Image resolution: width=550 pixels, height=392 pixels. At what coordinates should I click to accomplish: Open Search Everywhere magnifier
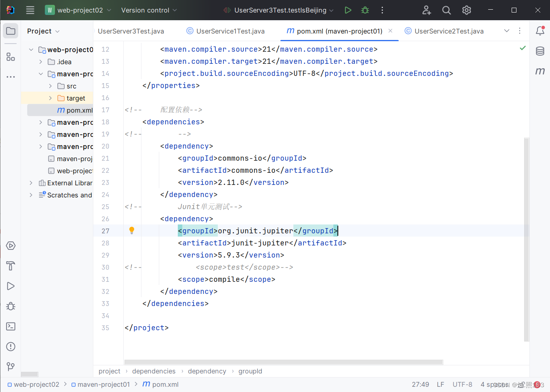pyautogui.click(x=447, y=10)
